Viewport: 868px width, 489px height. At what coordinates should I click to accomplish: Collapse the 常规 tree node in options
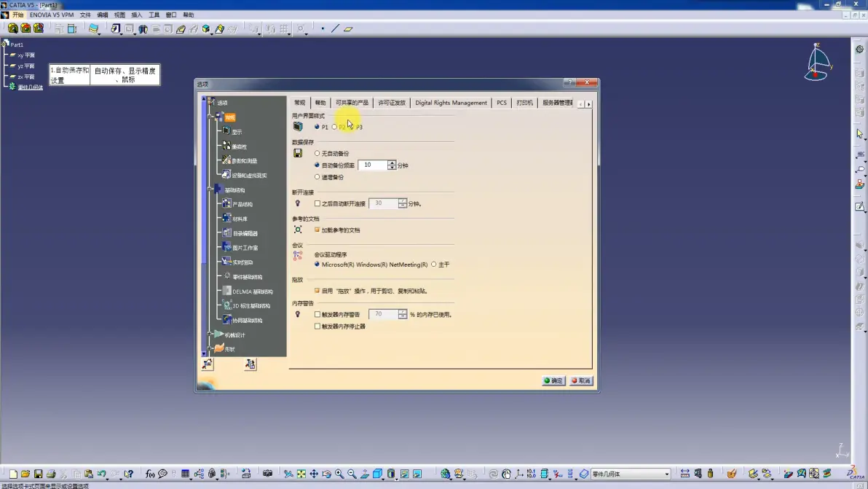click(210, 117)
